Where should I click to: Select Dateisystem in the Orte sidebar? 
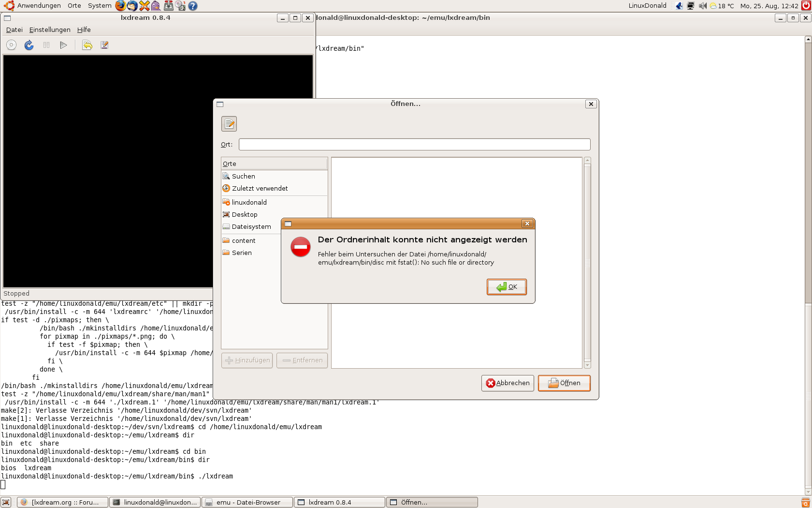[251, 227]
